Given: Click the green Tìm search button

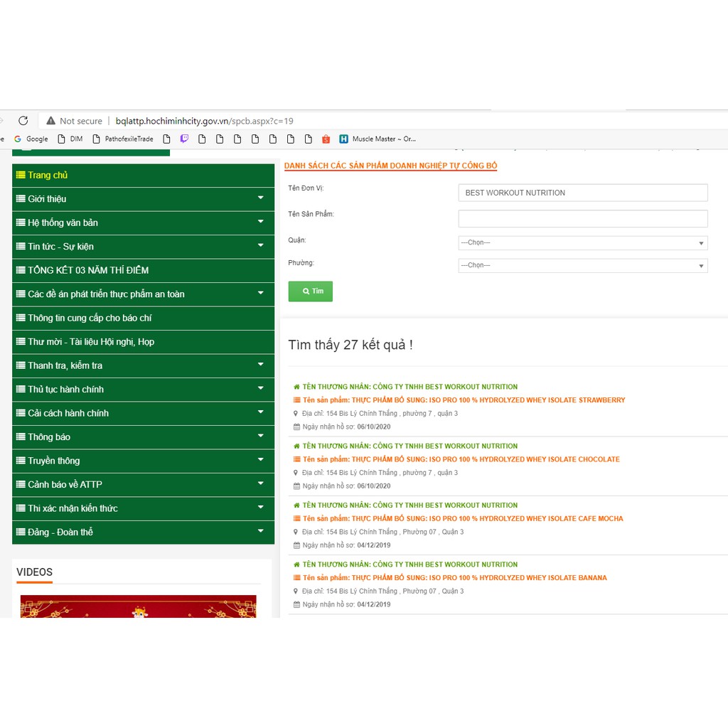Looking at the screenshot, I should pyautogui.click(x=310, y=291).
